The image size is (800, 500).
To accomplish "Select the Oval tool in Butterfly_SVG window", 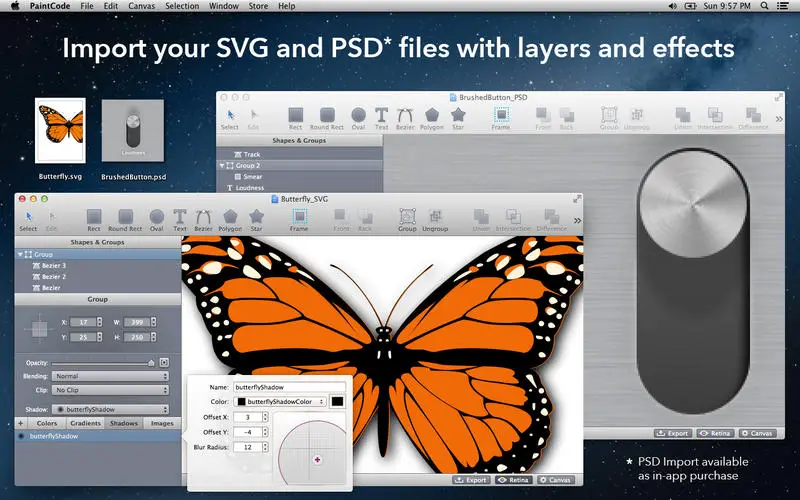I will 157,220.
